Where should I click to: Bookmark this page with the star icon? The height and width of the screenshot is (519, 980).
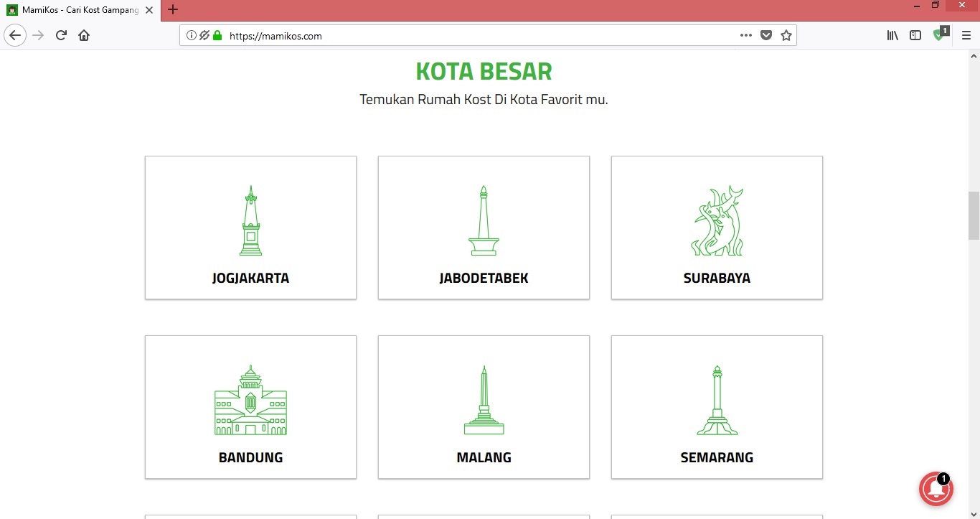(x=786, y=35)
